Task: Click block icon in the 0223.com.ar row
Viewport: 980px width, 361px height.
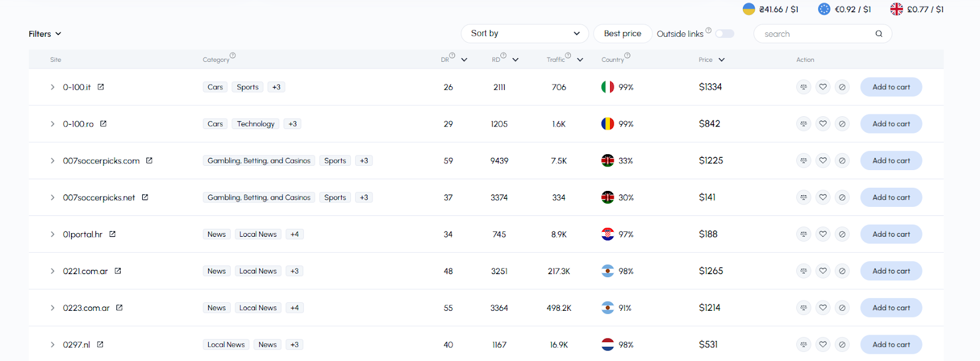Action: click(x=842, y=308)
